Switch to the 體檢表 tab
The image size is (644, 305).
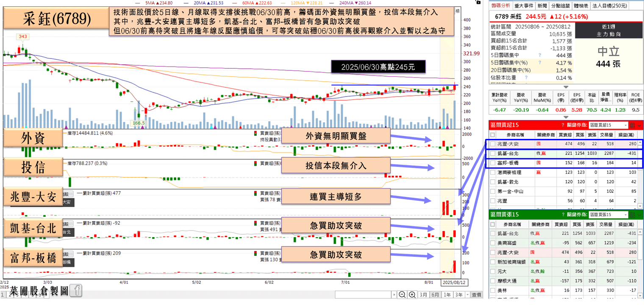(581, 6)
